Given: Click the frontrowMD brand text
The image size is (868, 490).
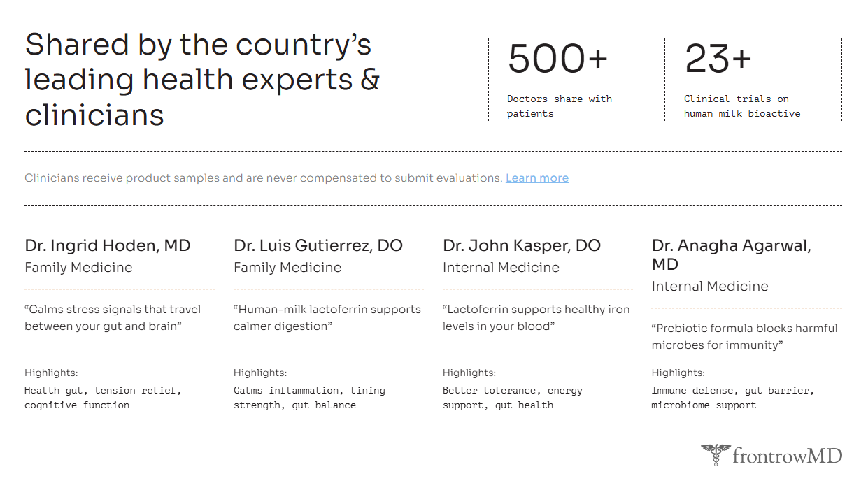Looking at the screenshot, I should click(x=787, y=456).
